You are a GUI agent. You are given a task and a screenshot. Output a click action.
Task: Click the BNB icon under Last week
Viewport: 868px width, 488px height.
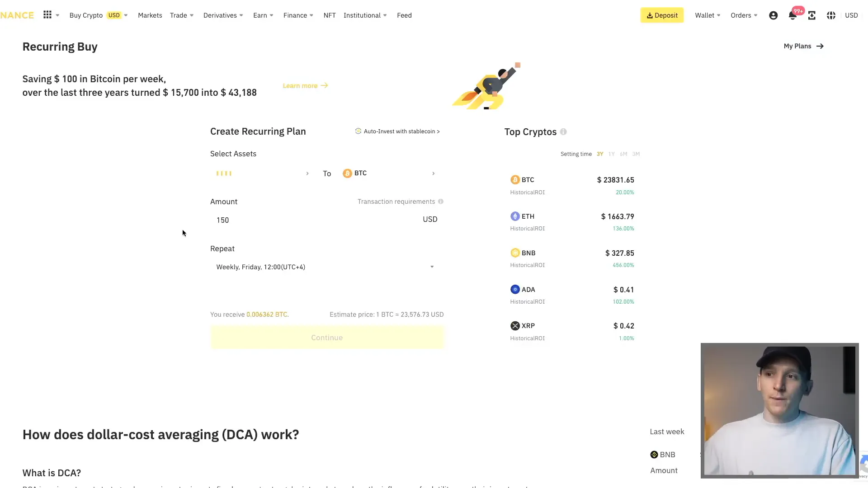(x=654, y=455)
